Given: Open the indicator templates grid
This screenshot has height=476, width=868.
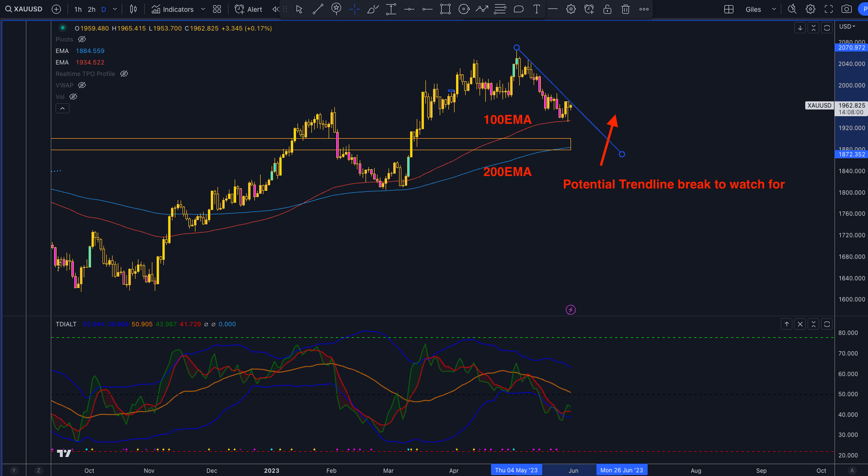Looking at the screenshot, I should [x=217, y=9].
